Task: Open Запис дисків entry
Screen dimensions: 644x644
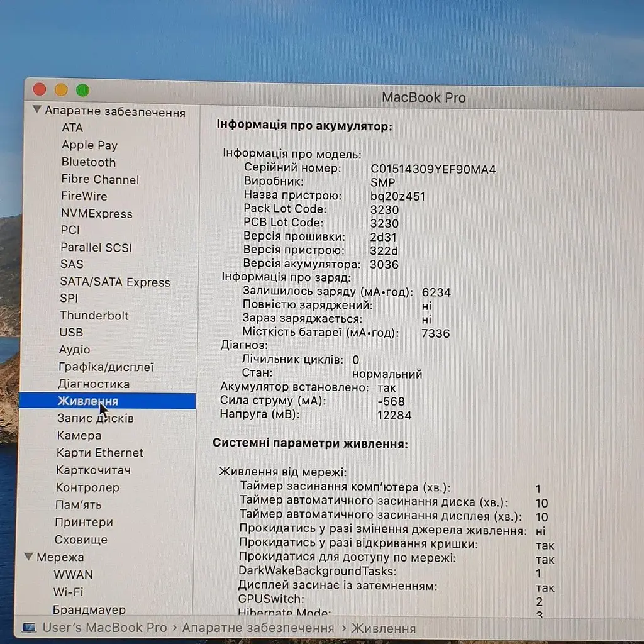Action: pos(96,418)
